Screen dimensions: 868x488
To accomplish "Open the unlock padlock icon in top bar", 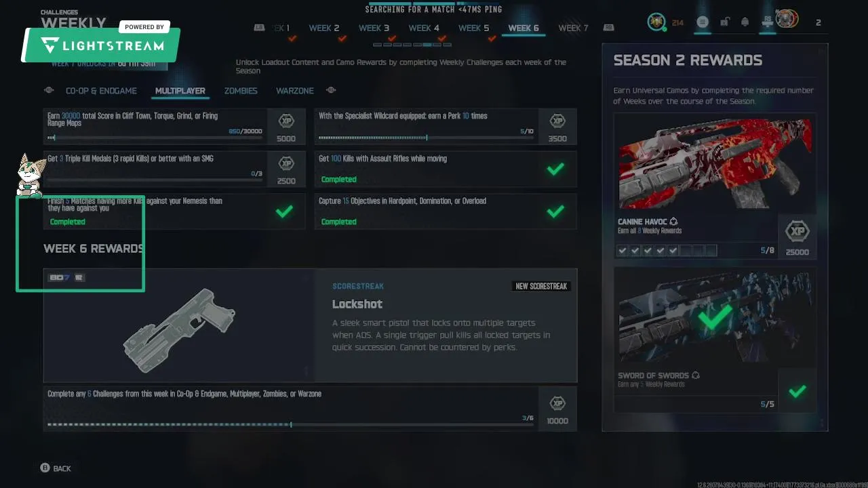I will [x=724, y=22].
